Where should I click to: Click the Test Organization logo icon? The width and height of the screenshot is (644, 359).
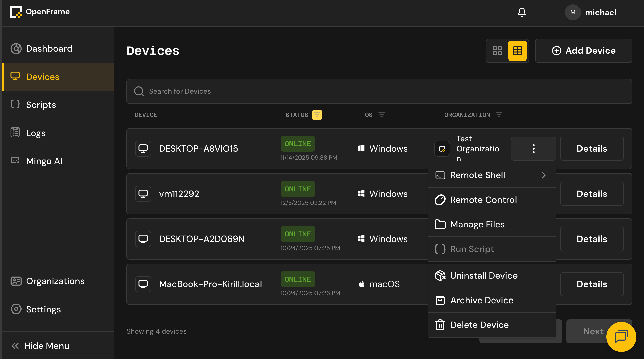tap(442, 149)
